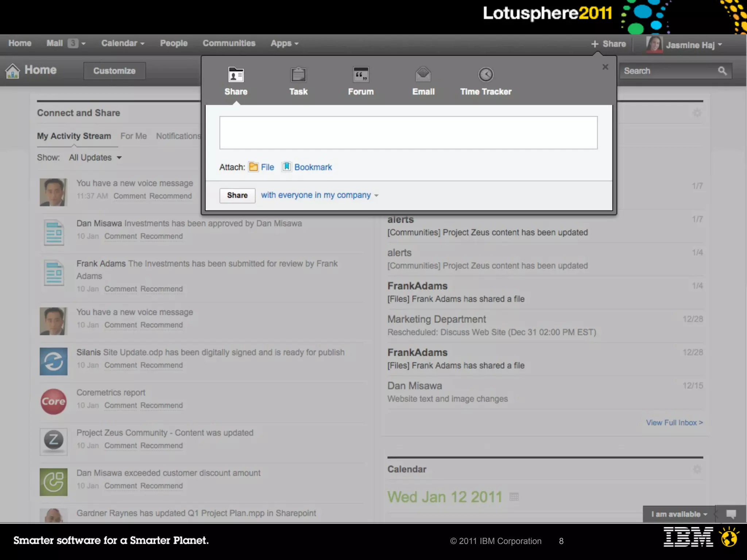Click the Bookmark attach link
This screenshot has width=747, height=560.
313,167
